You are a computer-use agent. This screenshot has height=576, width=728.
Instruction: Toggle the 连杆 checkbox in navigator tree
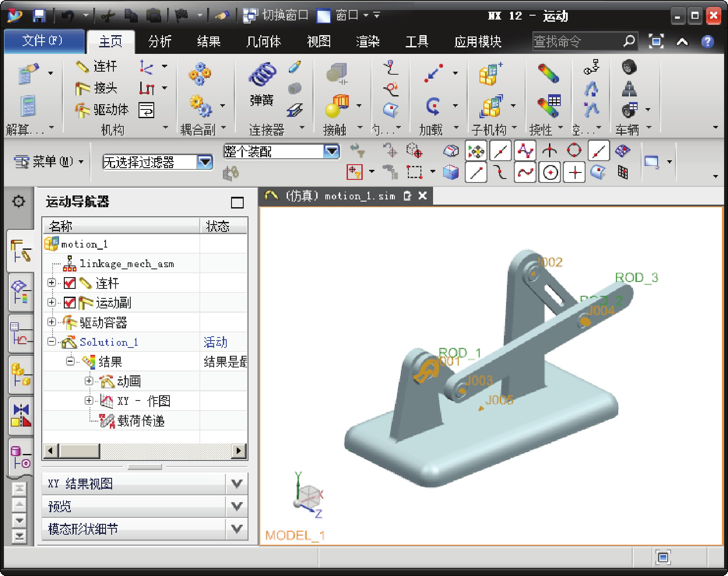(69, 283)
